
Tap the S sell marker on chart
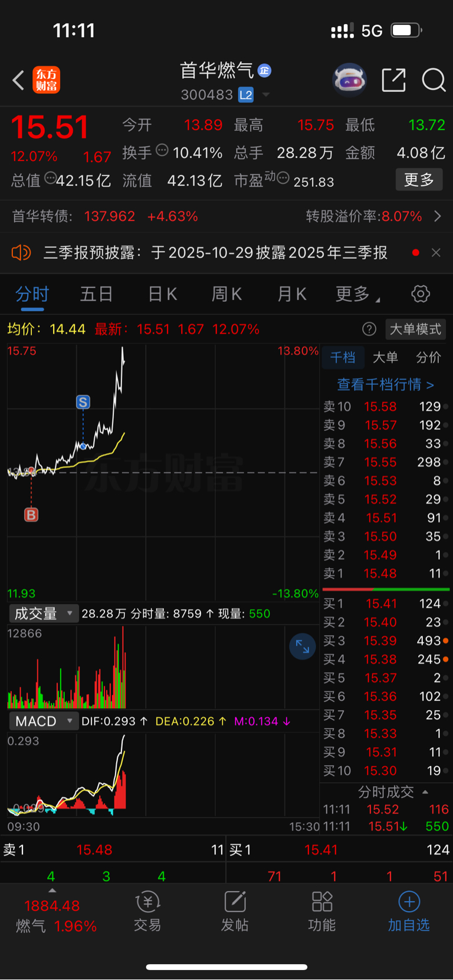click(83, 402)
